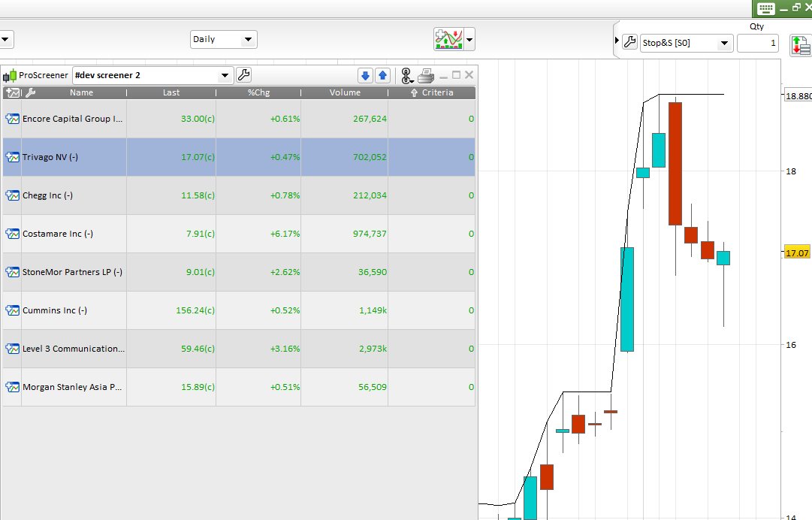Image resolution: width=812 pixels, height=520 pixels.
Task: Select the Trivago NV (-) row name
Action: 50,157
